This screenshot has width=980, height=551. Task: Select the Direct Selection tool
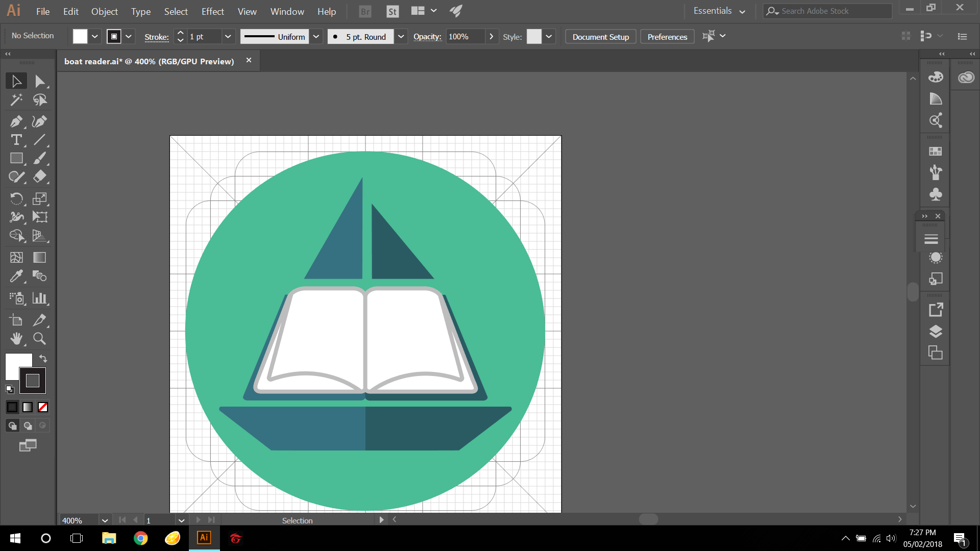click(39, 81)
